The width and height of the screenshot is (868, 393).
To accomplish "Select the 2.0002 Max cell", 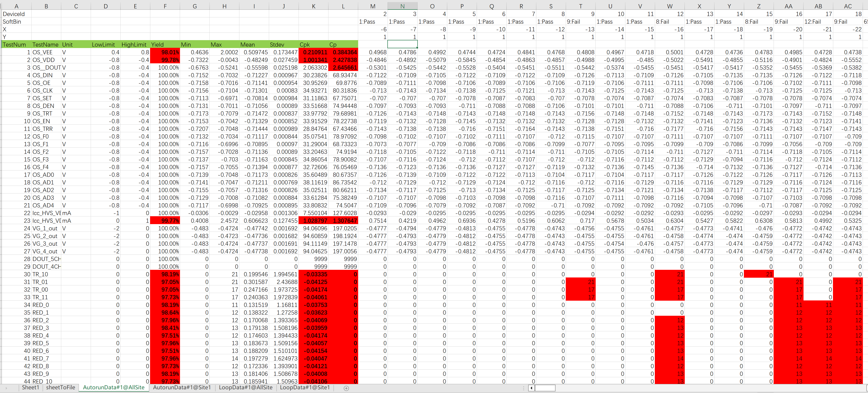I will 224,52.
